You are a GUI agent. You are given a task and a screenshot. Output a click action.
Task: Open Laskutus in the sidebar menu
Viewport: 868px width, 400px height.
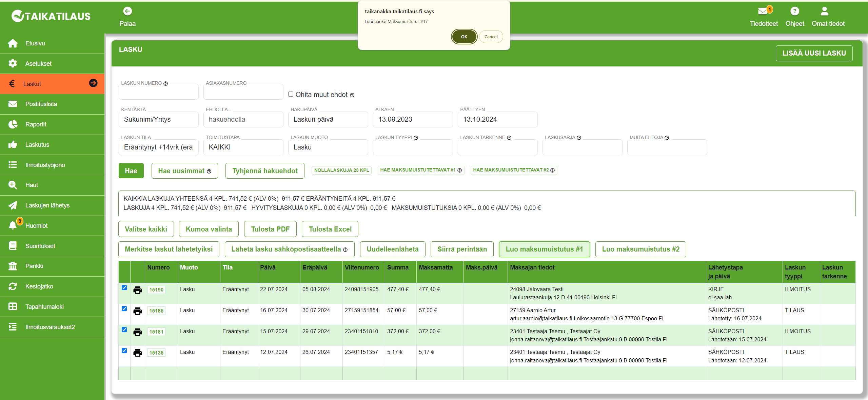click(52, 145)
